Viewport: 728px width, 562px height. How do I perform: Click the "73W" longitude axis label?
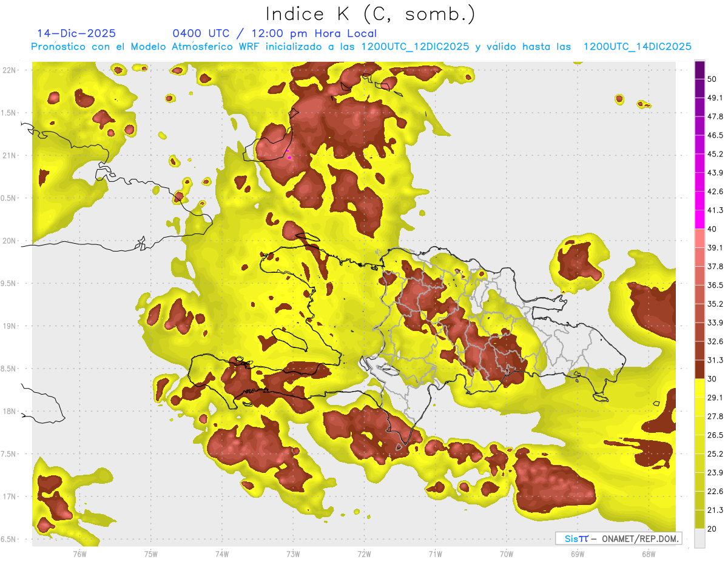pos(293,554)
